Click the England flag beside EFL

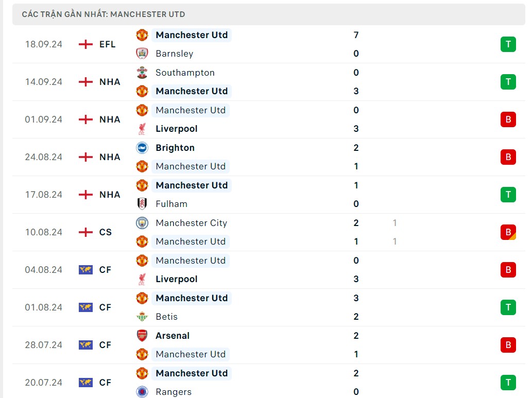point(85,44)
